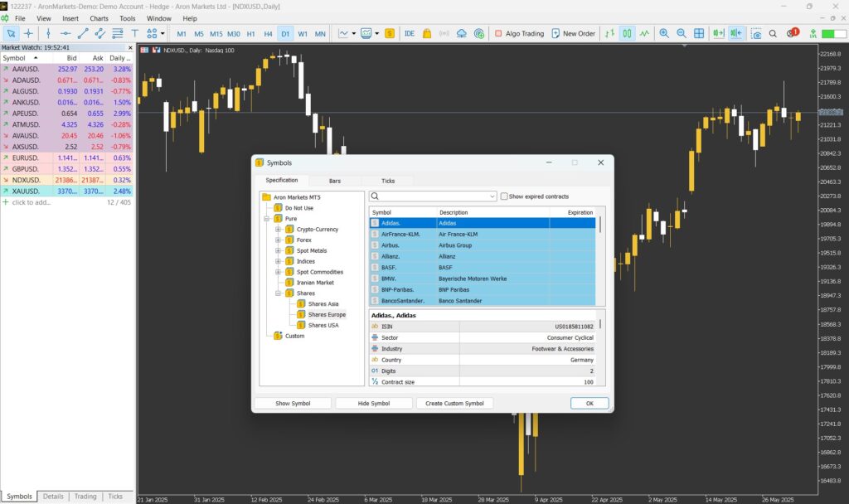Expand the Forex tree node
Viewport: 849px width, 504px height.
coord(279,240)
